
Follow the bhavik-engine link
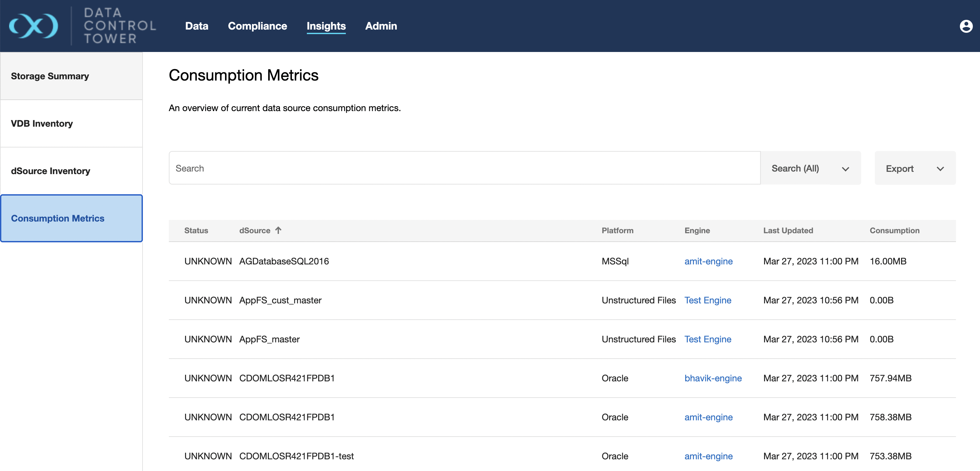(x=713, y=378)
